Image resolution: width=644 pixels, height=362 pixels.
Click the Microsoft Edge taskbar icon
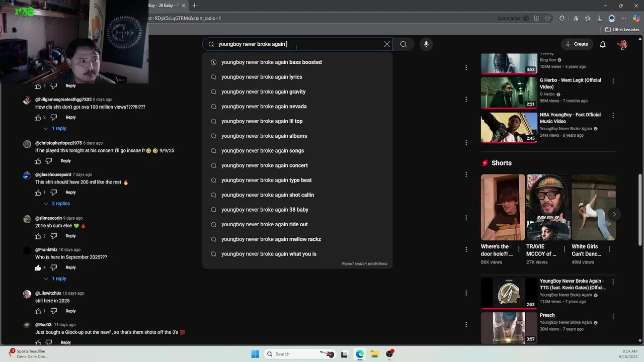(360, 354)
